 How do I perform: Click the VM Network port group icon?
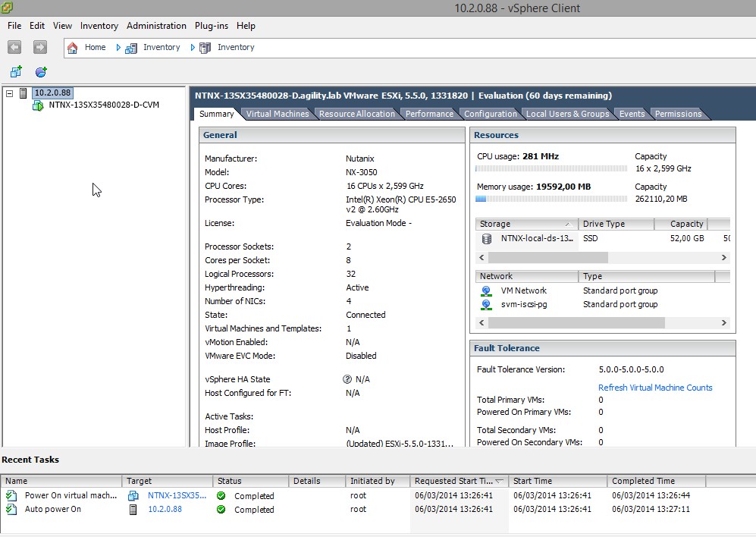pyautogui.click(x=486, y=290)
